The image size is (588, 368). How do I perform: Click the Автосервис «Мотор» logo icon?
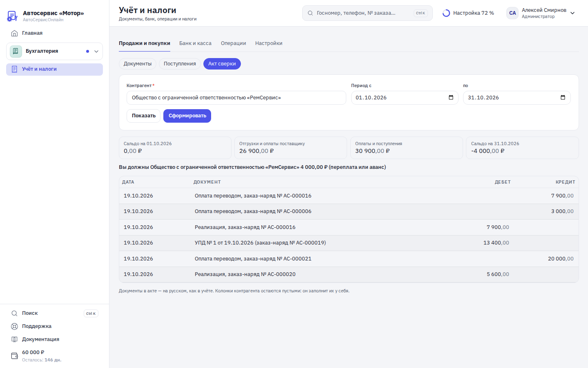[x=12, y=16]
